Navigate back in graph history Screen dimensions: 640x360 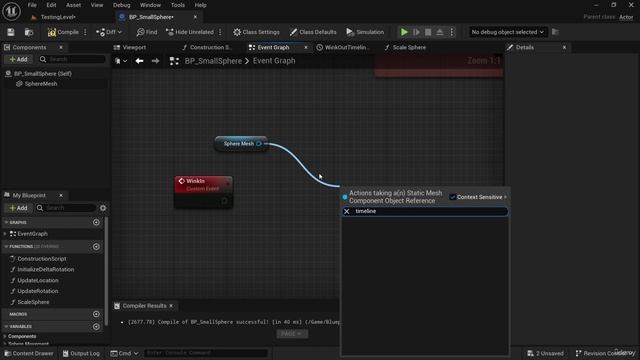pos(139,61)
